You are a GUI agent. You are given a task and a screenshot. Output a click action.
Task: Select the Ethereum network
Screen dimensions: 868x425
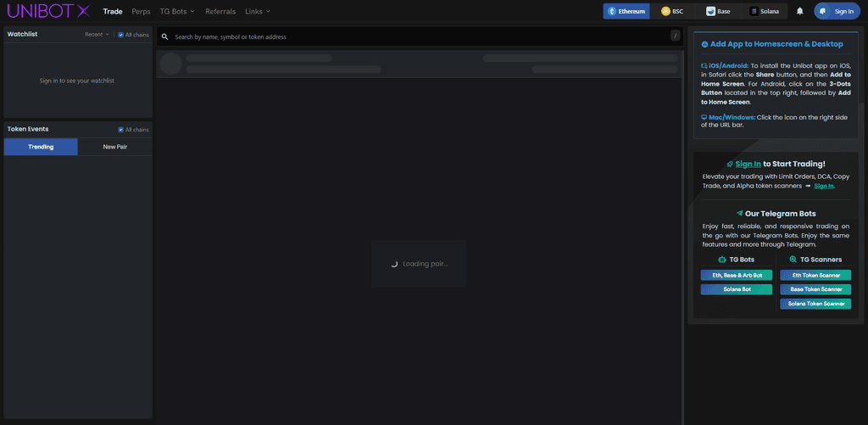[626, 11]
